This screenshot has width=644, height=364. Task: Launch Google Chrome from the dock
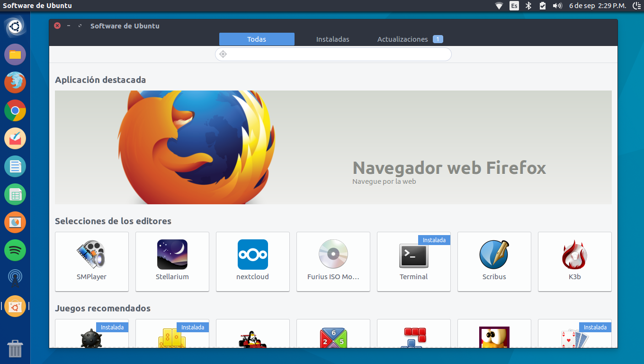point(15,110)
